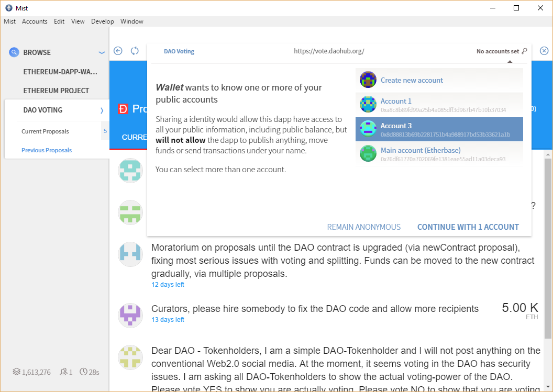Click the Main account (Etherbase) identicon
Screen dimensions: 553x392
[368, 154]
